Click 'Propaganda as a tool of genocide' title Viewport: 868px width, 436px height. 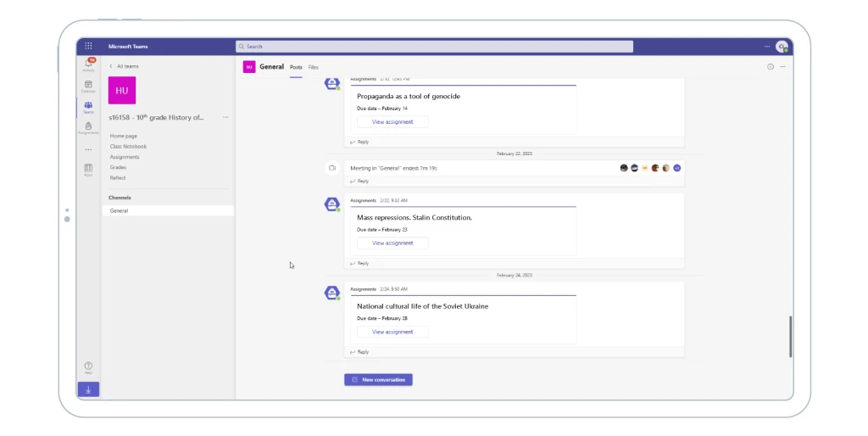pyautogui.click(x=409, y=97)
